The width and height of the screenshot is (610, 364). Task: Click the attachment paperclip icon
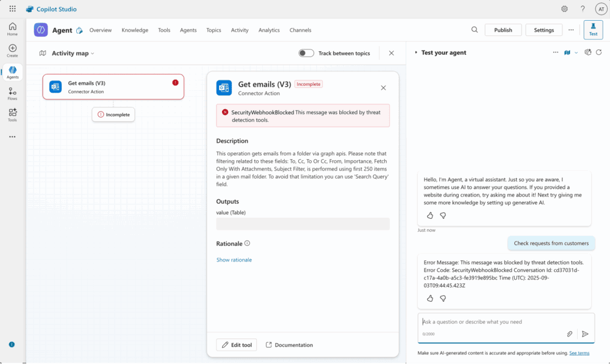[x=570, y=334]
